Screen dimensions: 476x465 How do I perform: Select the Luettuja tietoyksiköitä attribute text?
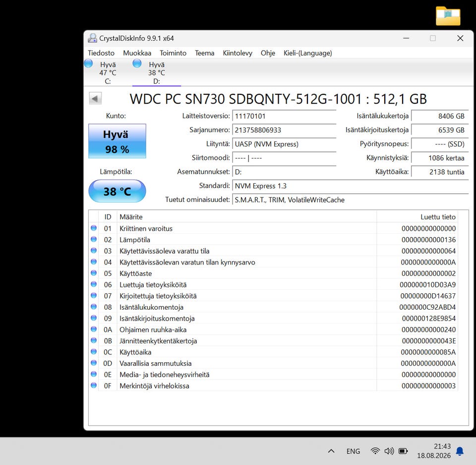[153, 285]
